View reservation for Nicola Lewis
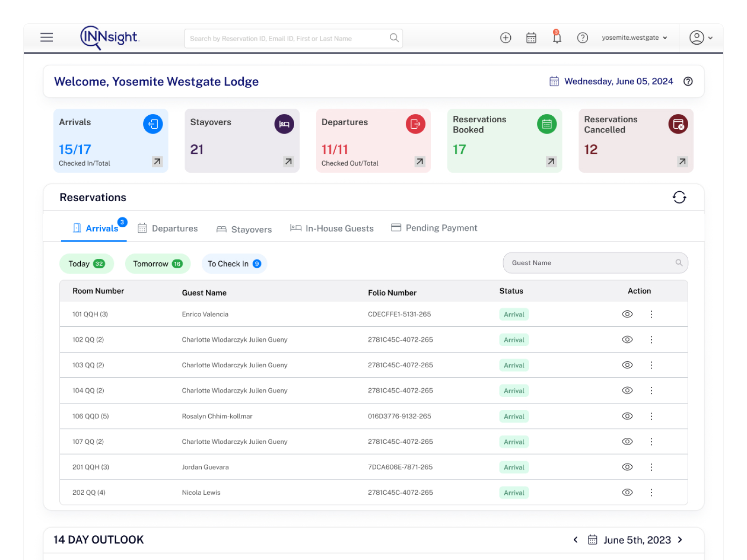Image resolution: width=747 pixels, height=560 pixels. click(x=627, y=492)
